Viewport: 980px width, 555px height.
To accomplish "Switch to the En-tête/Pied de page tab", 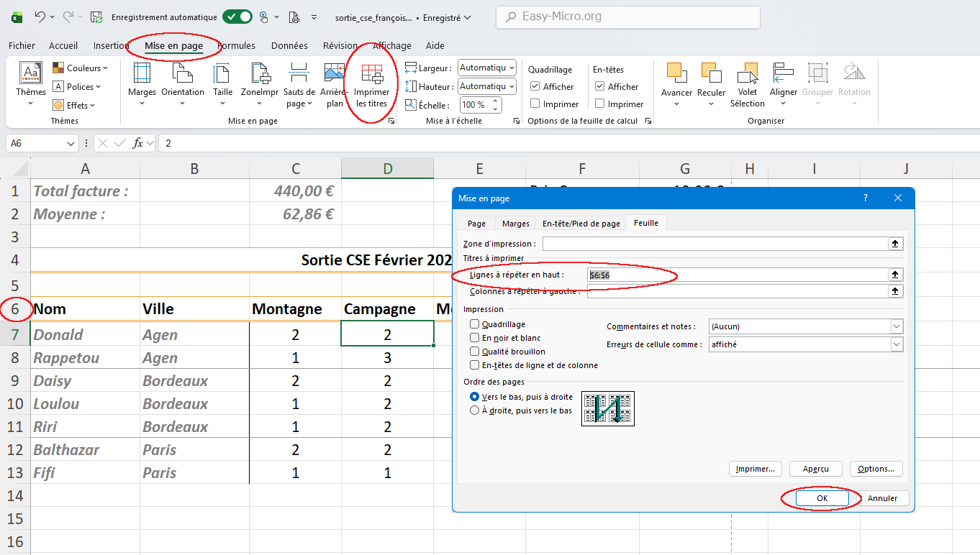I will pyautogui.click(x=581, y=224).
